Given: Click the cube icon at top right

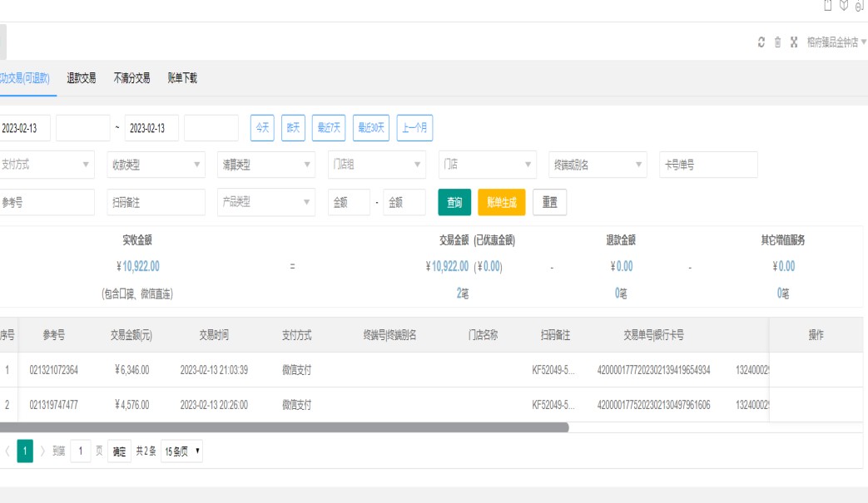Looking at the screenshot, I should click(x=843, y=6).
